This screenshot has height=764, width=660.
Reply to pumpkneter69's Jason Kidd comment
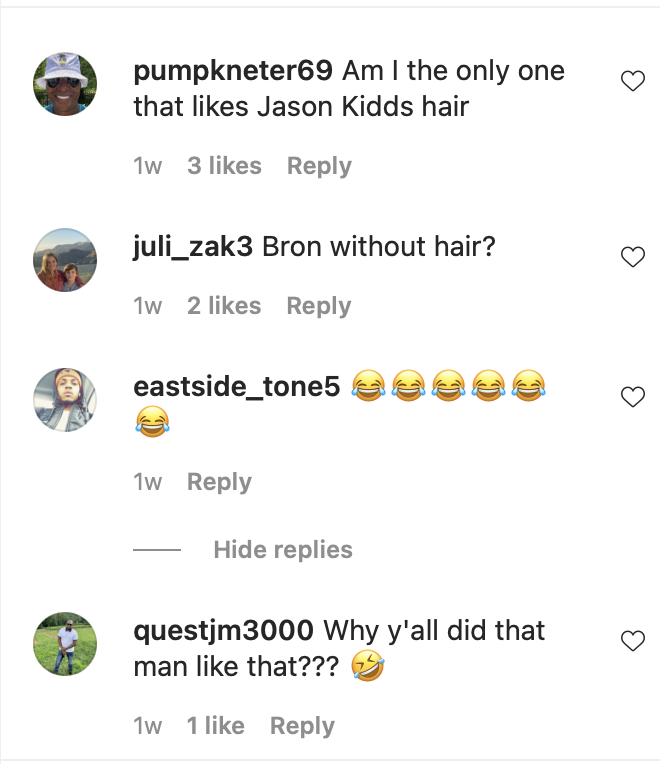(319, 166)
